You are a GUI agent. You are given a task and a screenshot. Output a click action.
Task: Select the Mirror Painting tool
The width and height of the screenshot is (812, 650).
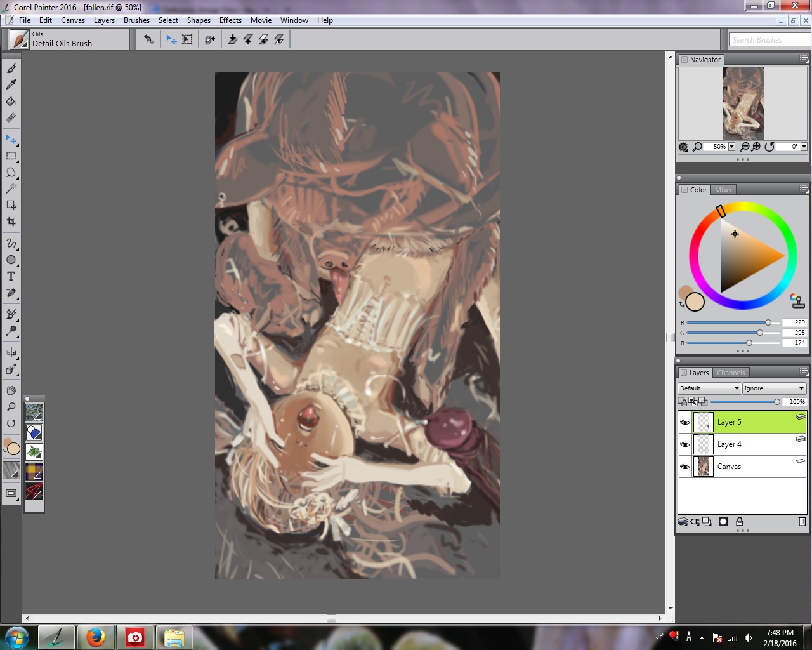[11, 352]
